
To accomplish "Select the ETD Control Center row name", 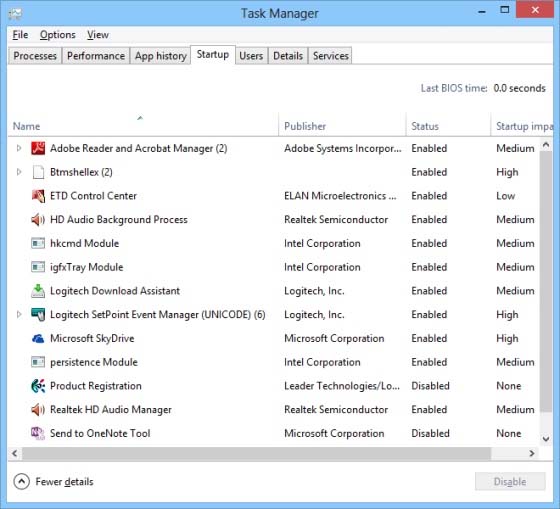I will tap(93, 196).
